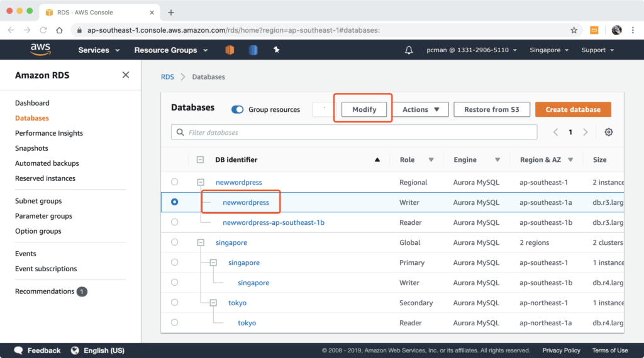The width and height of the screenshot is (644, 358).
Task: Open the blue database service shortcut
Action: pos(253,50)
